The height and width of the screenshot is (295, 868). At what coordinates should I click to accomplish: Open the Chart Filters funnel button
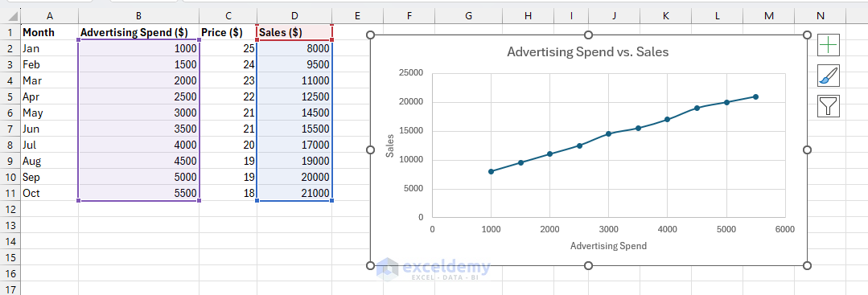828,105
